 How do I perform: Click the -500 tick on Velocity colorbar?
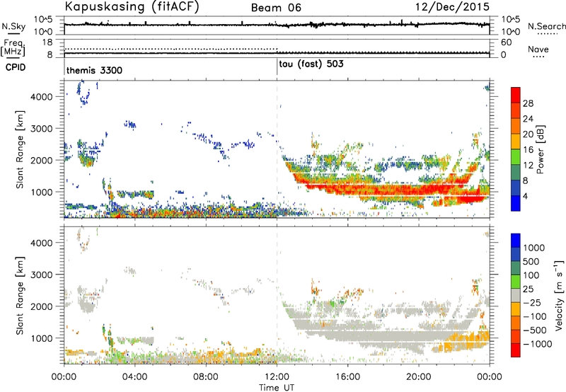pos(535,330)
